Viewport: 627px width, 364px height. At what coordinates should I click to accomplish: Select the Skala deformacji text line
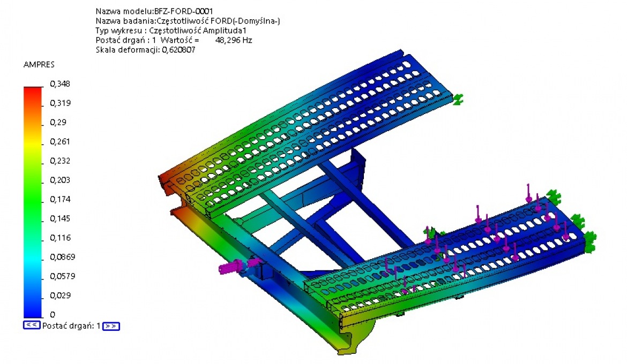(x=145, y=50)
